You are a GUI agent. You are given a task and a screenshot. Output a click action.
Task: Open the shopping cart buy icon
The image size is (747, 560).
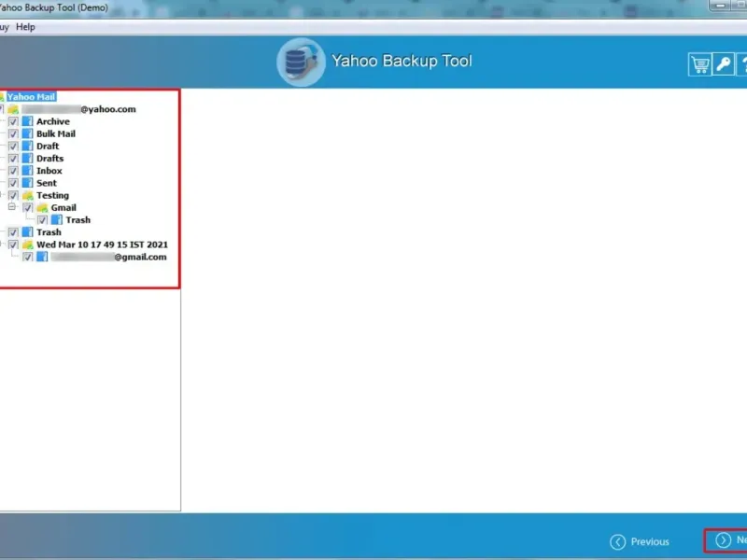click(699, 64)
